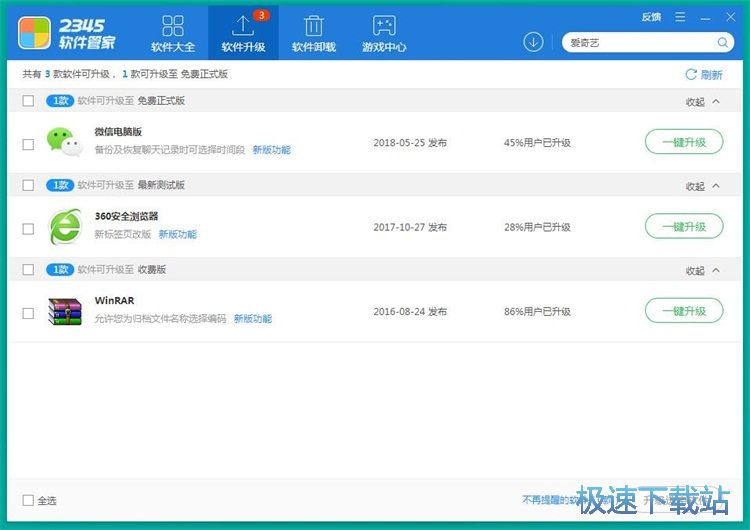This screenshot has width=750, height=530.
Task: Click the 2018-05-25 发布 date
Action: [x=410, y=143]
